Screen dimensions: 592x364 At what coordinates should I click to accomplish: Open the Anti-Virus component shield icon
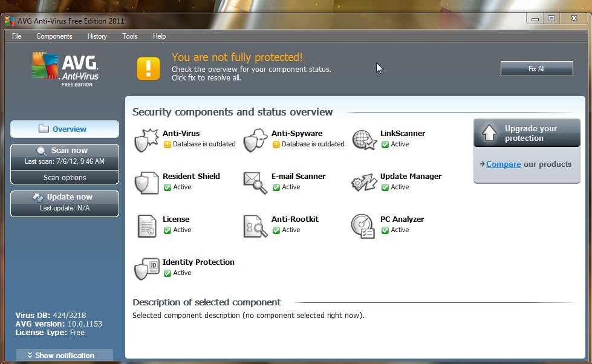click(146, 140)
